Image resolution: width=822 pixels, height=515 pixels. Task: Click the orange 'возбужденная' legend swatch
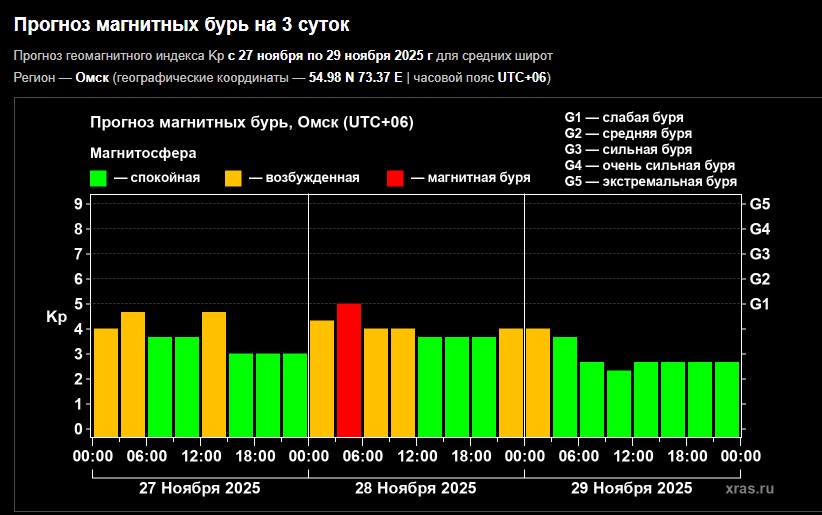click(x=232, y=179)
